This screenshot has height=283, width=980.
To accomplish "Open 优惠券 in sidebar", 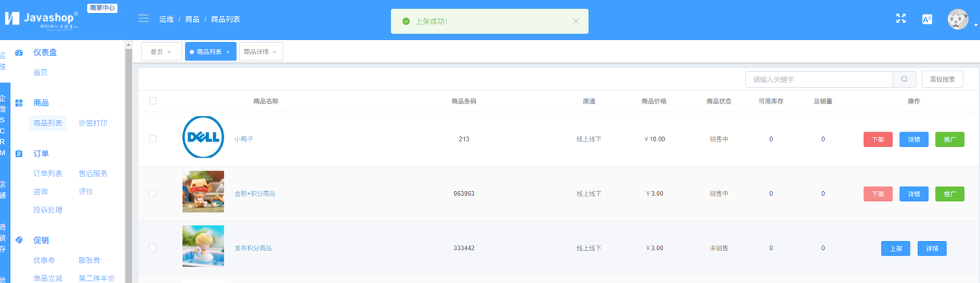I will (44, 260).
